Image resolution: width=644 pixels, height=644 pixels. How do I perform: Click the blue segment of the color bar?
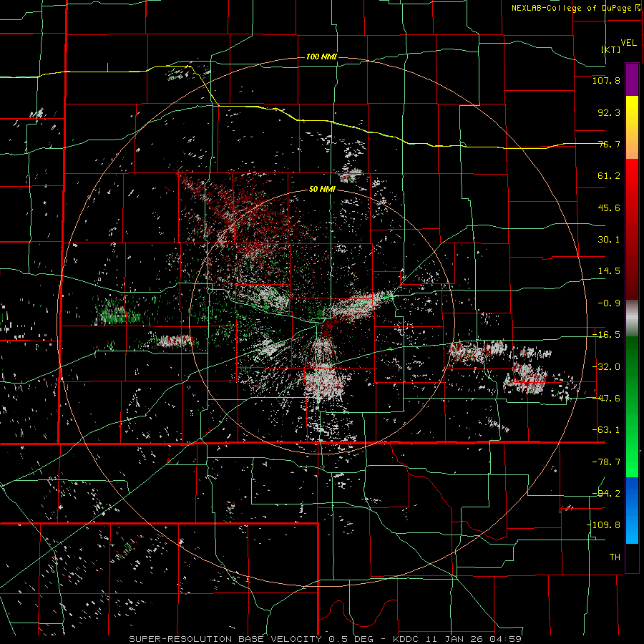pos(632,510)
